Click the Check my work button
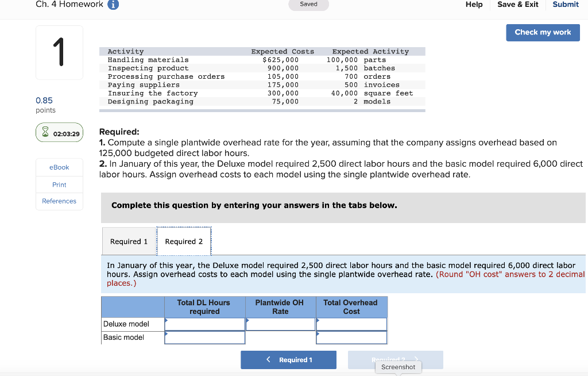 543,33
